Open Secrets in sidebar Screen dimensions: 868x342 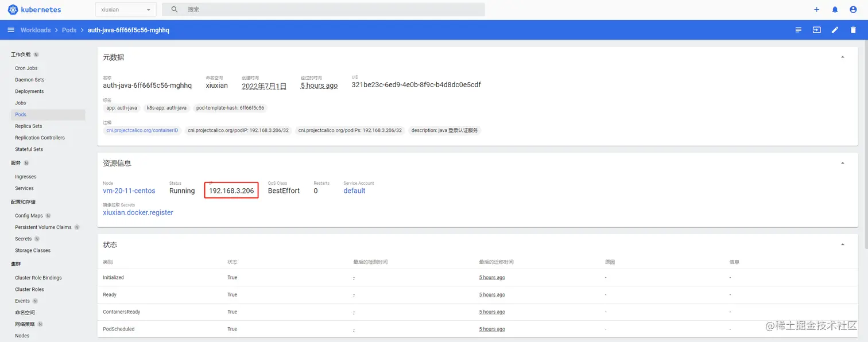pos(24,239)
